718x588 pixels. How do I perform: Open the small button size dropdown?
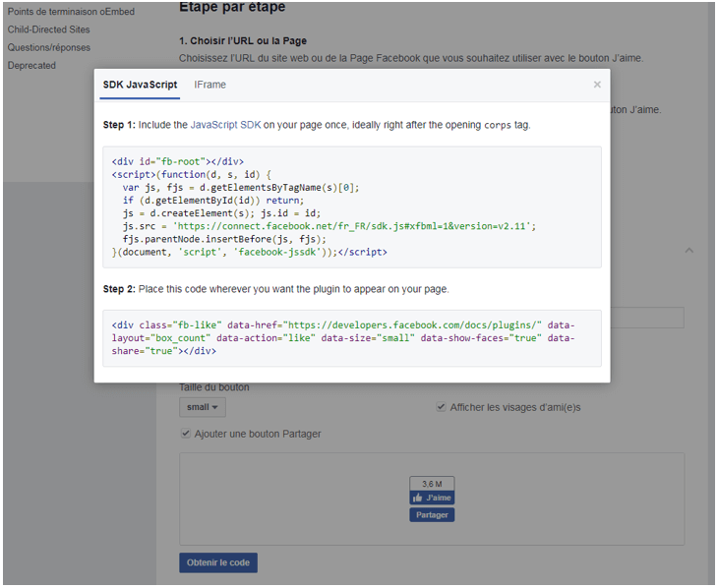tap(202, 407)
